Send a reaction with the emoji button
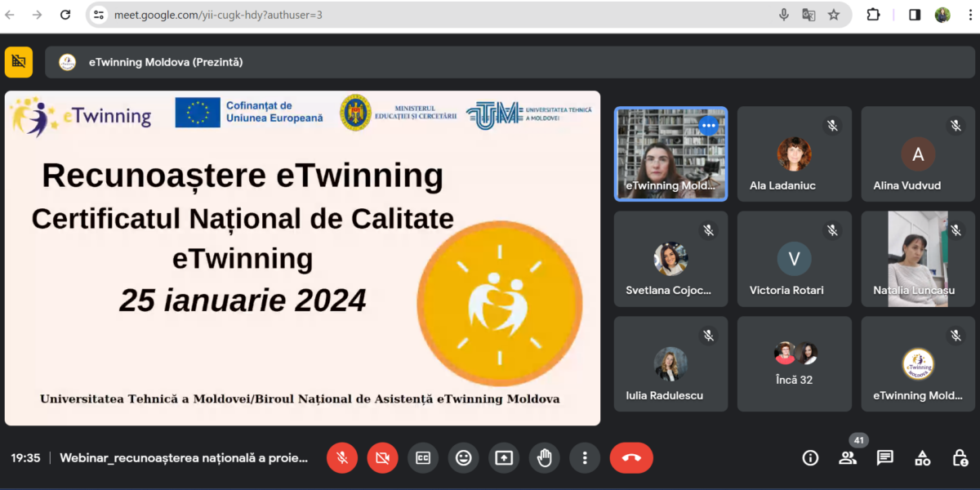Image resolution: width=980 pixels, height=490 pixels. click(x=463, y=458)
